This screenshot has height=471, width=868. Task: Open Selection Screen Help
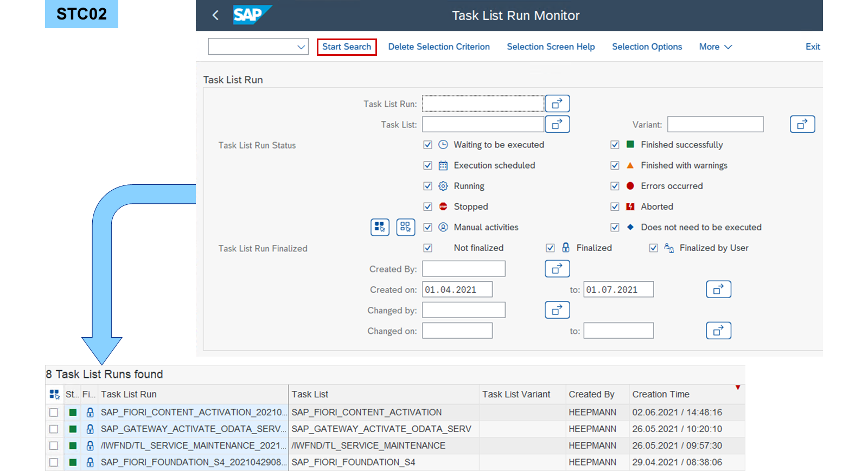pyautogui.click(x=551, y=47)
